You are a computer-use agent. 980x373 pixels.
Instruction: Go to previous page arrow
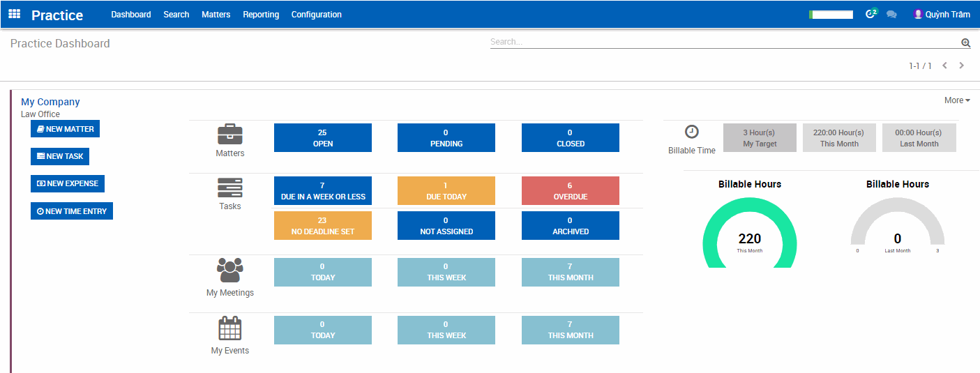[944, 66]
